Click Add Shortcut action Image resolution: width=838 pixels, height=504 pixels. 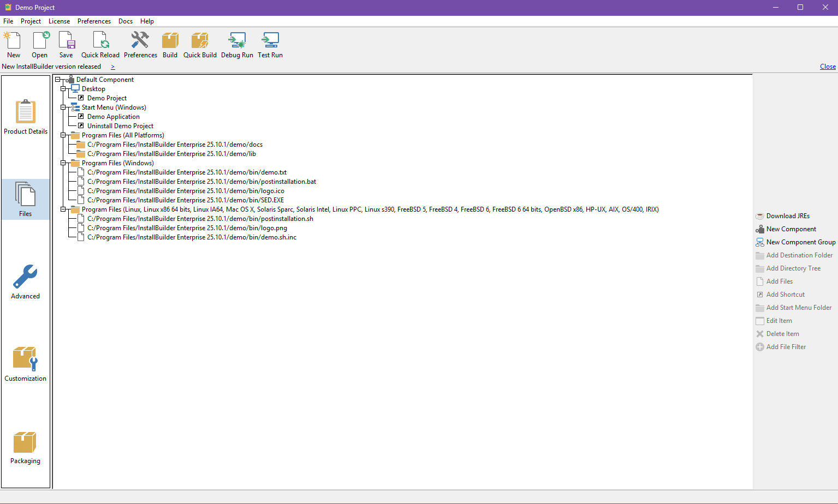[x=780, y=295]
